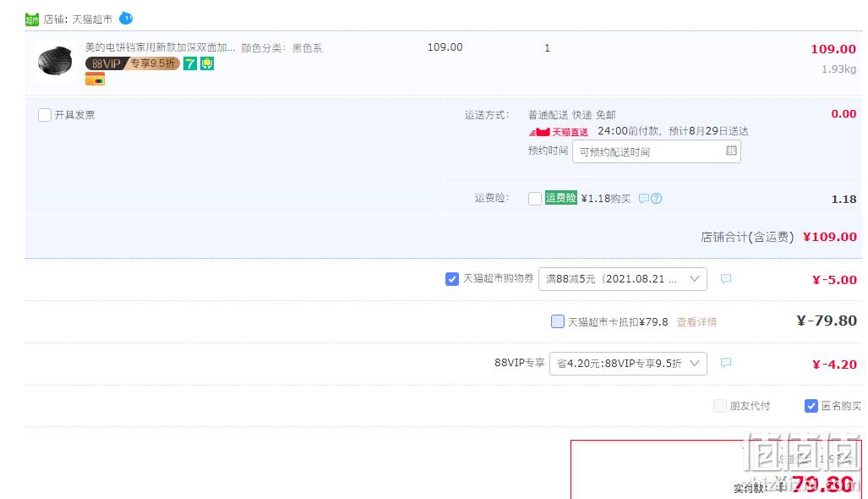
Task: Toggle the 天猫超市卡抵扣¥79.8 checkbox
Action: tap(558, 321)
